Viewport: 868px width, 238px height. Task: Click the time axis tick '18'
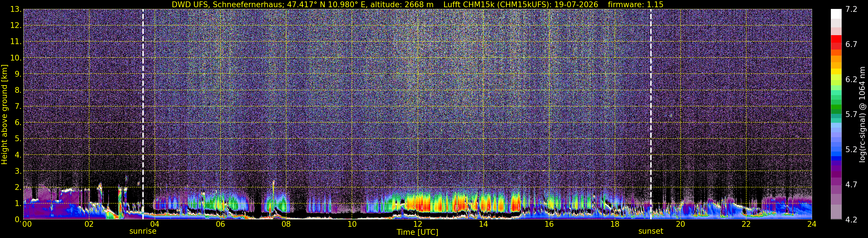pos(614,224)
